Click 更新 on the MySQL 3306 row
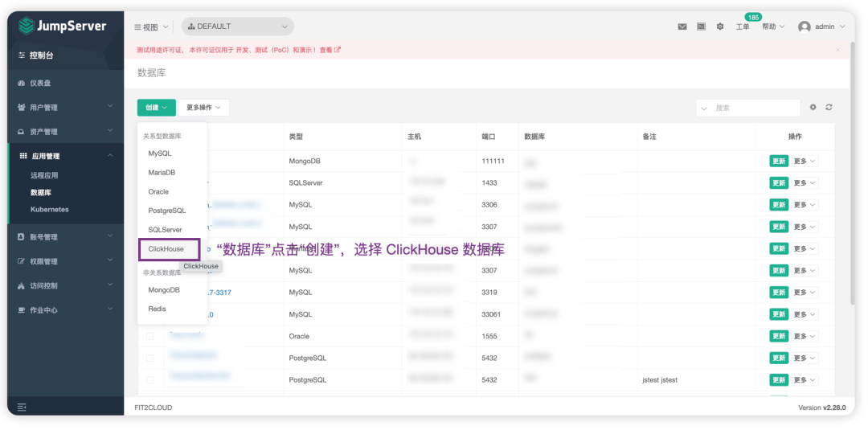 pyautogui.click(x=779, y=205)
